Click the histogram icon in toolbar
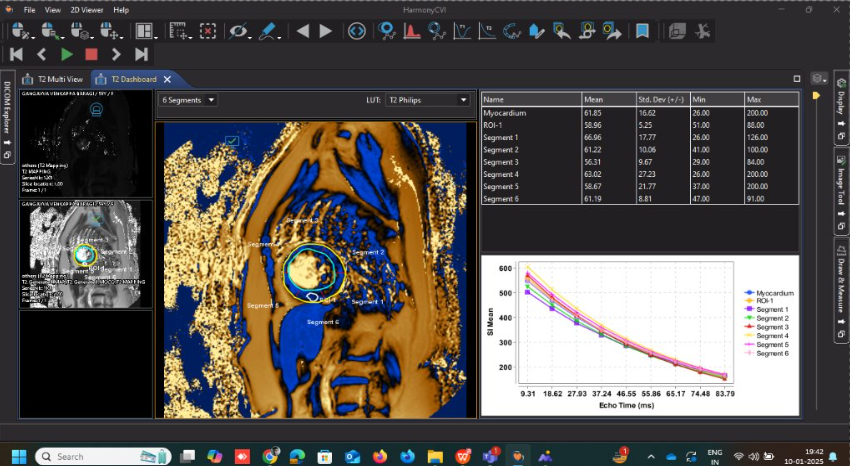Viewport: 850px width, 466px height. 411,31
